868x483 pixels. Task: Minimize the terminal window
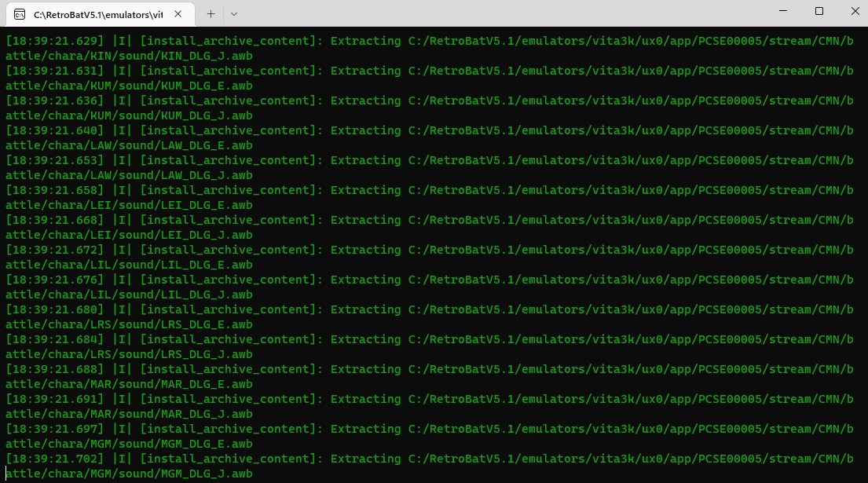coord(782,11)
